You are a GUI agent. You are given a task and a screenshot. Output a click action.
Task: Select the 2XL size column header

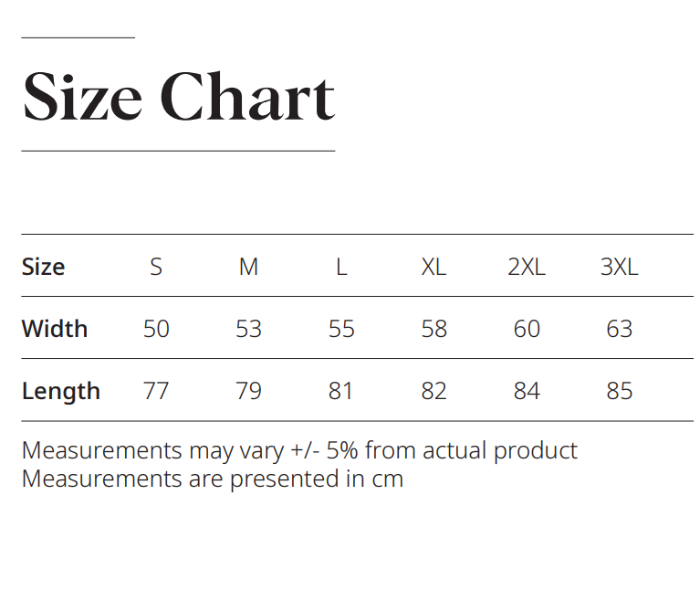(527, 267)
